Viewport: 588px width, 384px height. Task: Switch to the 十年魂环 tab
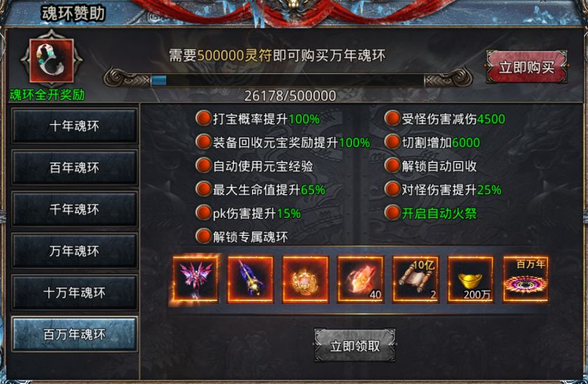click(x=74, y=126)
